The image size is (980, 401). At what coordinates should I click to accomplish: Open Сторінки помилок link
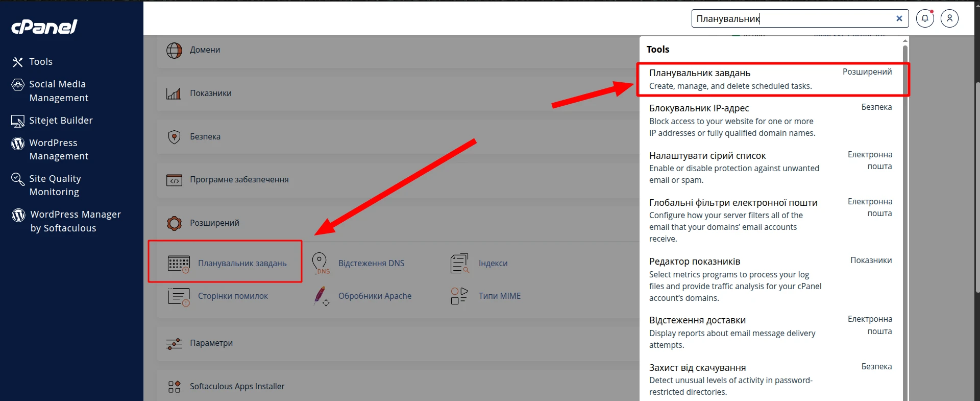[233, 296]
